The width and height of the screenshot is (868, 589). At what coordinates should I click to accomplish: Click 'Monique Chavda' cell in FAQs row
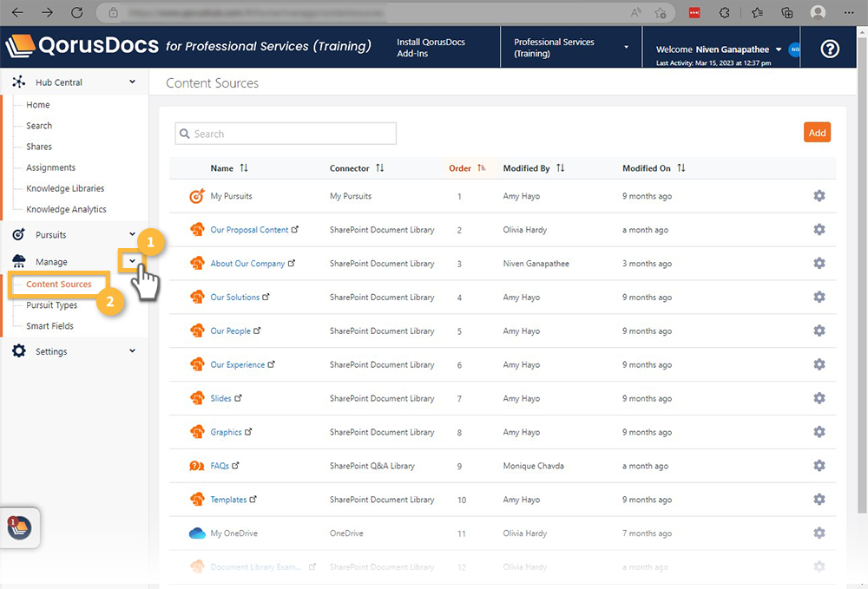pyautogui.click(x=533, y=466)
